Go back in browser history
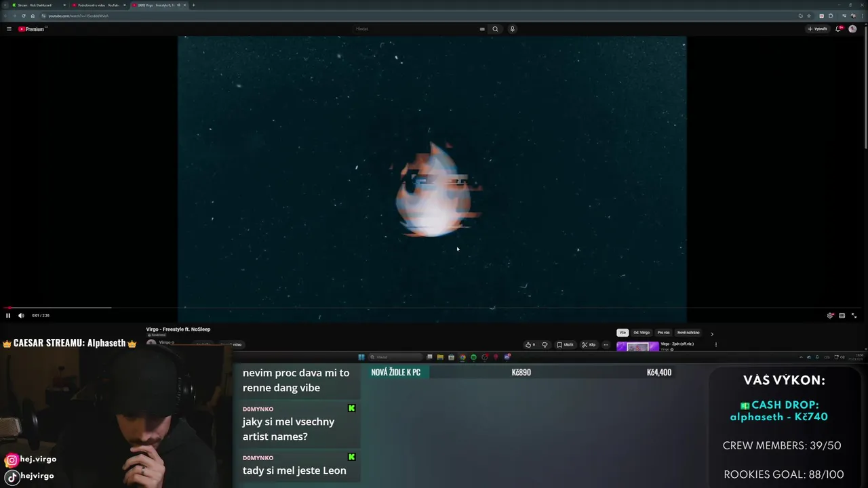This screenshot has width=868, height=488. (x=6, y=16)
